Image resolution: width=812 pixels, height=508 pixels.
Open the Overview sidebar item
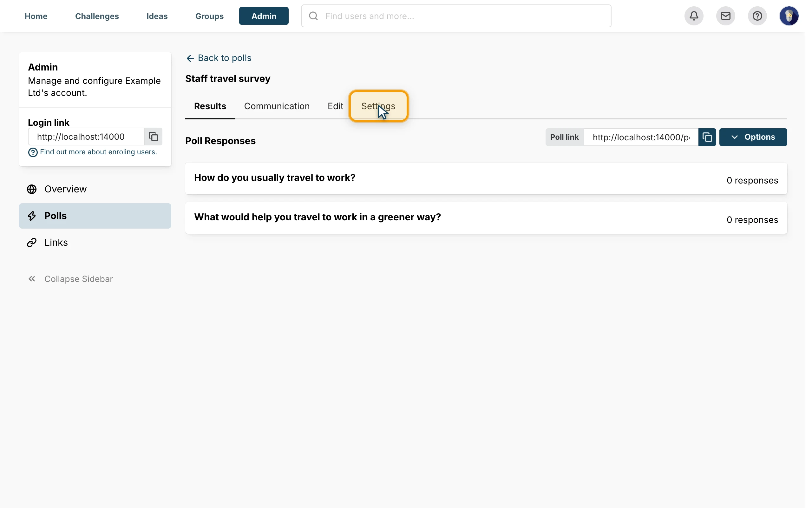pos(95,189)
